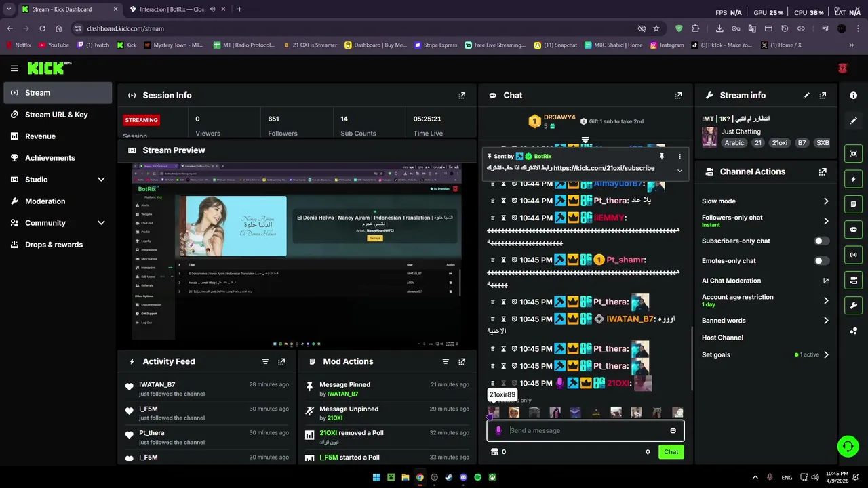Click the three-dots cluster icon in right toolbar
This screenshot has width=868, height=488.
(x=853, y=331)
